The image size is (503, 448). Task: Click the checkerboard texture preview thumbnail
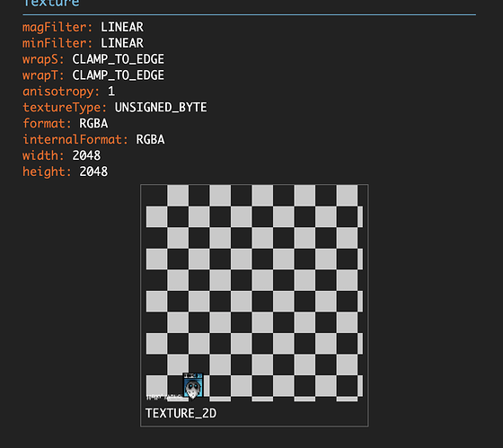coord(254,293)
